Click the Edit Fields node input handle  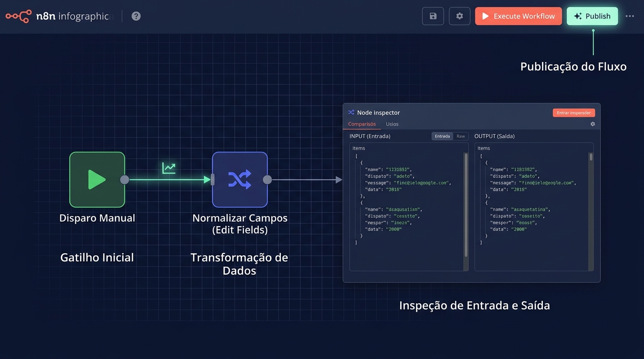(212, 179)
